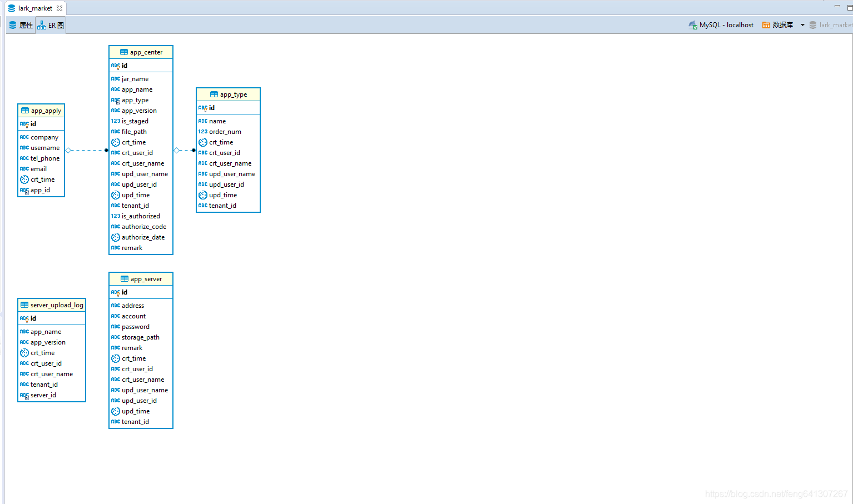Click relation line between app_apply and app_center
The image size is (853, 504).
coord(87,150)
